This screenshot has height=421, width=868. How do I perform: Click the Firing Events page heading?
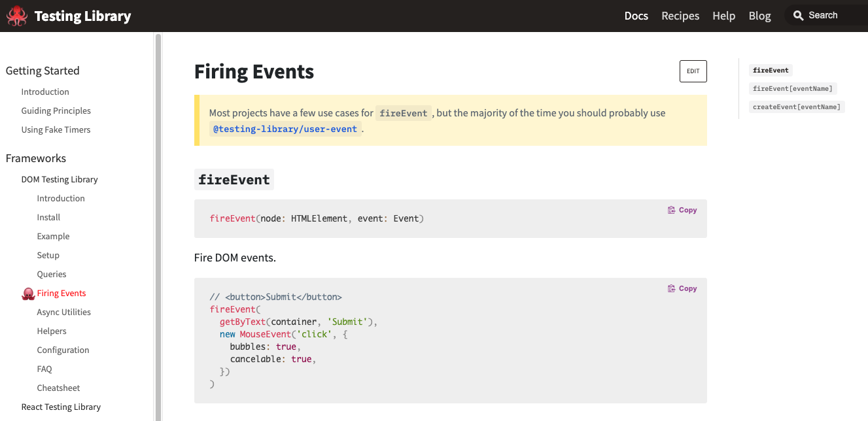[254, 71]
